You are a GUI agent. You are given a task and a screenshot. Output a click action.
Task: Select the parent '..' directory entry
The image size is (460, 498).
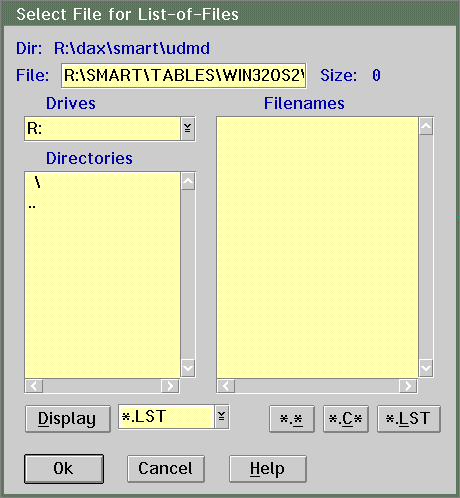[32, 206]
